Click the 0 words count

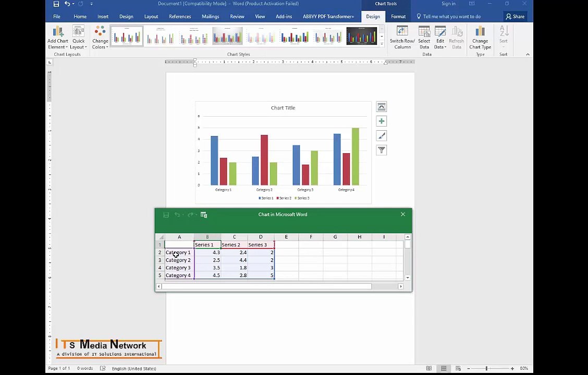85,368
